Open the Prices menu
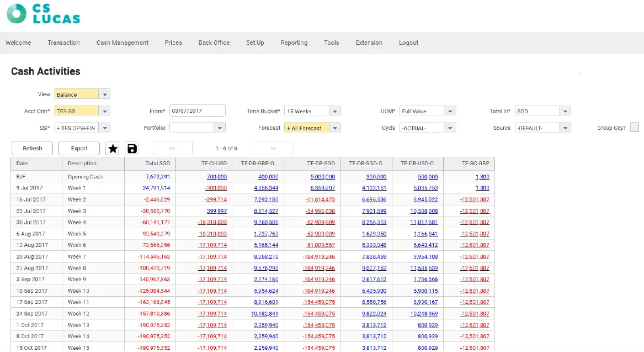Screen dimensions: 644x352 pyautogui.click(x=173, y=43)
